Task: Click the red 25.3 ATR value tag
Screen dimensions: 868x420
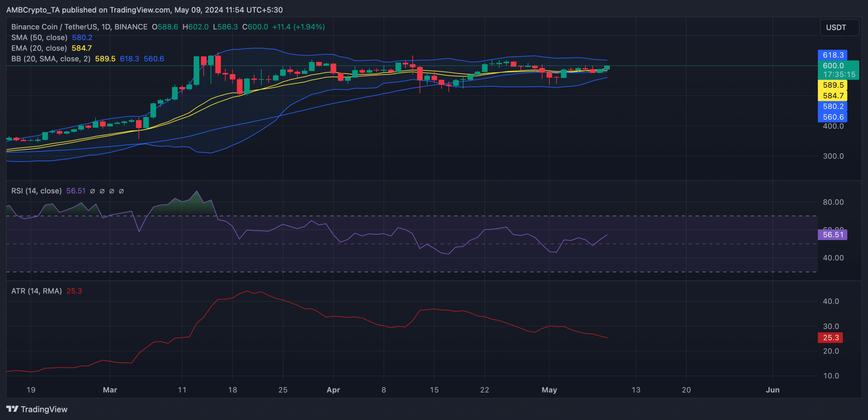Action: pyautogui.click(x=830, y=338)
